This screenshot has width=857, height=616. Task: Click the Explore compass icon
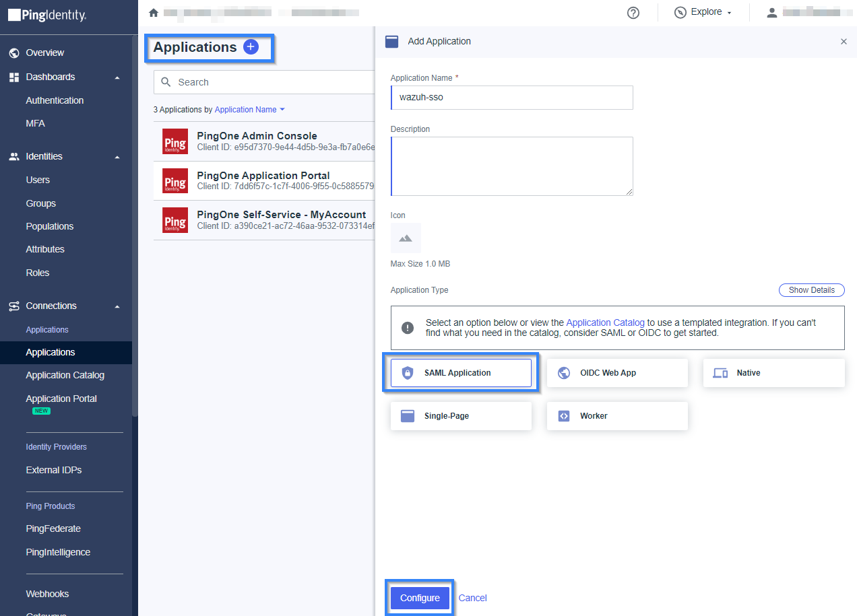(x=680, y=12)
